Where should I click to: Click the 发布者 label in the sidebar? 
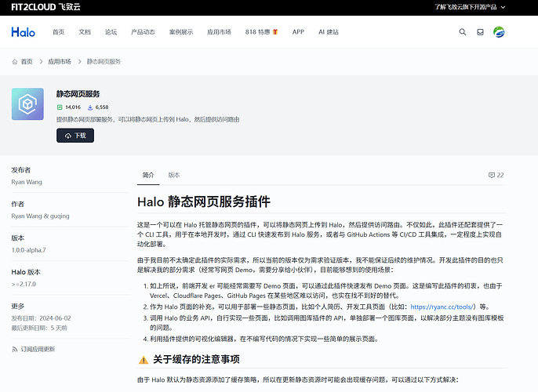pos(21,170)
